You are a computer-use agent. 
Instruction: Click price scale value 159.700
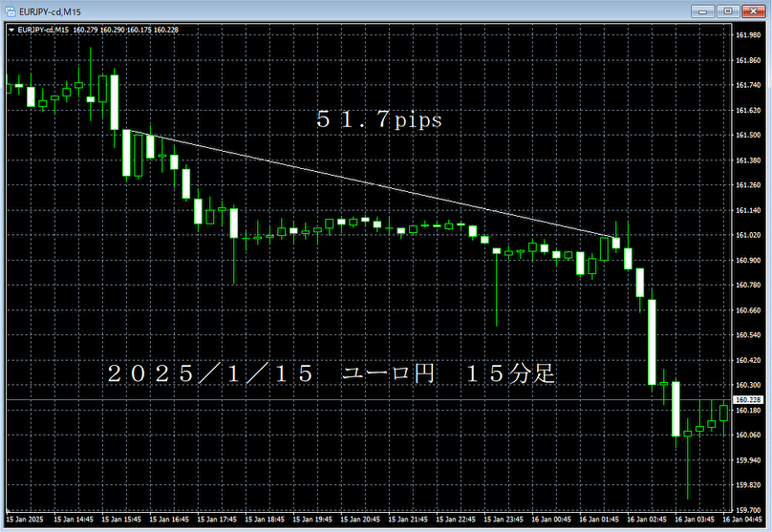pyautogui.click(x=748, y=510)
